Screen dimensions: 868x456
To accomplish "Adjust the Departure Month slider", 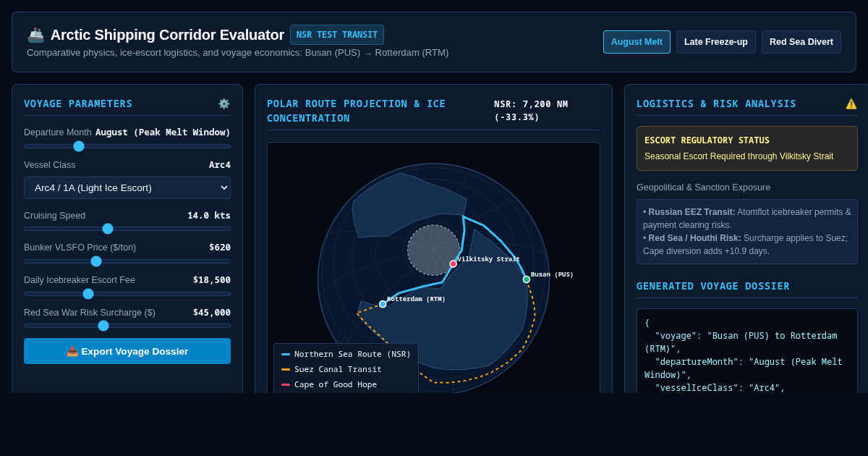I will pyautogui.click(x=127, y=146).
